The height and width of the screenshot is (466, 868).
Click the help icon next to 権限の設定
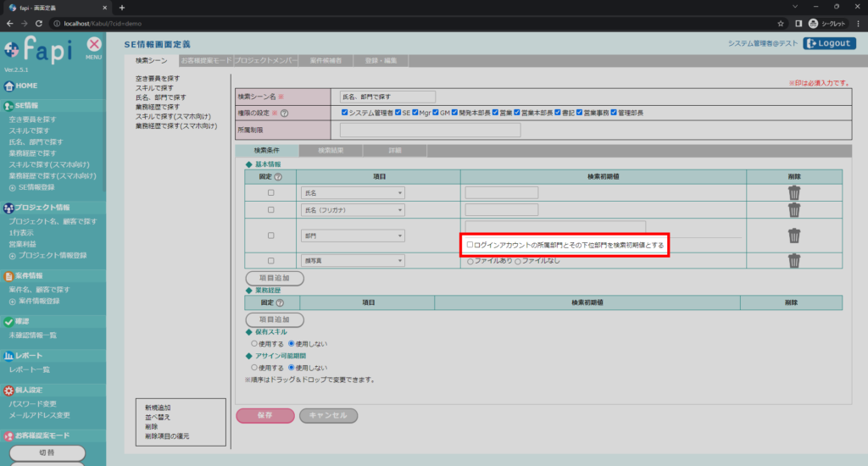tap(285, 113)
